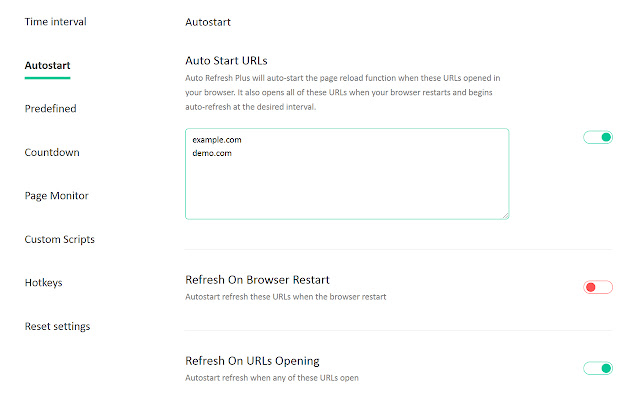The image size is (640, 400).
Task: Switch to the Page Monitor tab
Action: click(x=56, y=196)
